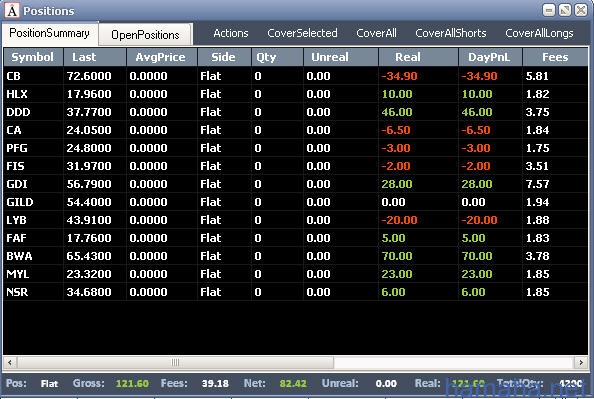Image resolution: width=594 pixels, height=399 pixels.
Task: Click the last price 34.6800
Action: (89, 292)
